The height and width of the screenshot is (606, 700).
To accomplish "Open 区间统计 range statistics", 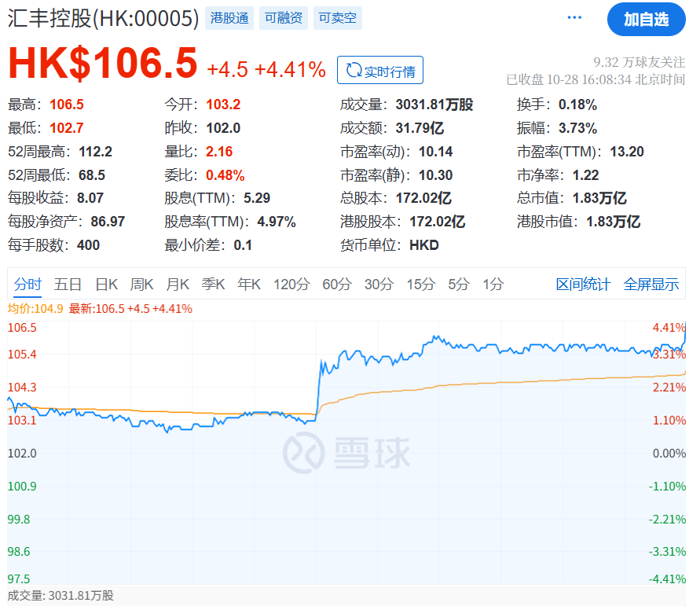I will [x=583, y=285].
